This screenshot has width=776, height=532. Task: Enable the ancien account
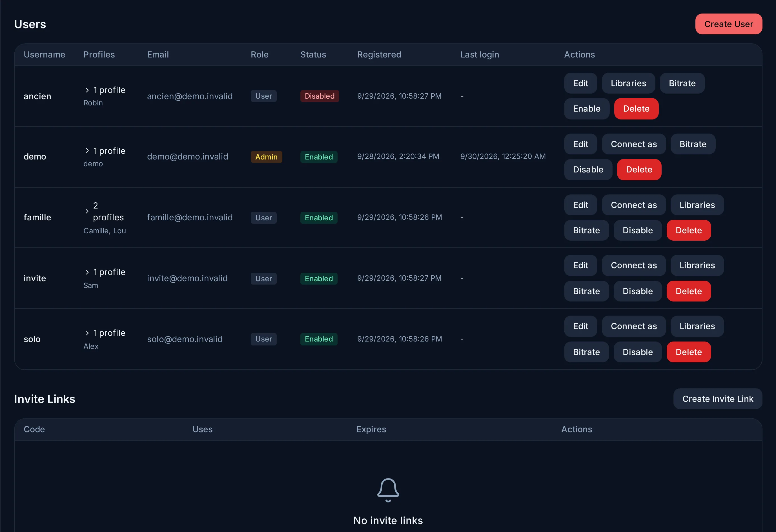pyautogui.click(x=586, y=109)
